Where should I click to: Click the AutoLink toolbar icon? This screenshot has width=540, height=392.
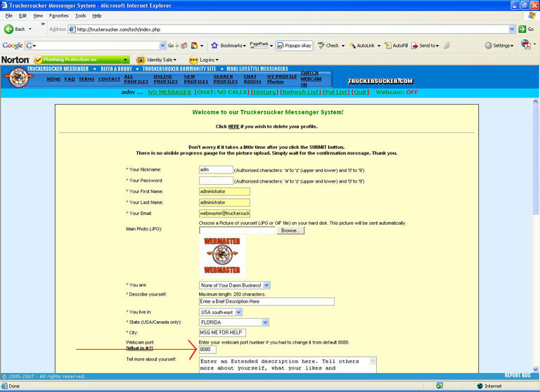pyautogui.click(x=352, y=46)
